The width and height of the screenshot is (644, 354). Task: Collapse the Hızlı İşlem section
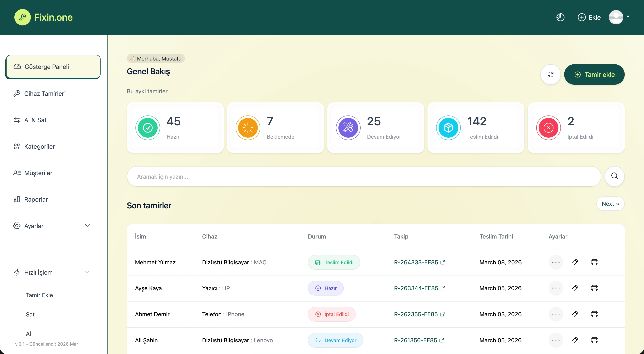pos(87,272)
